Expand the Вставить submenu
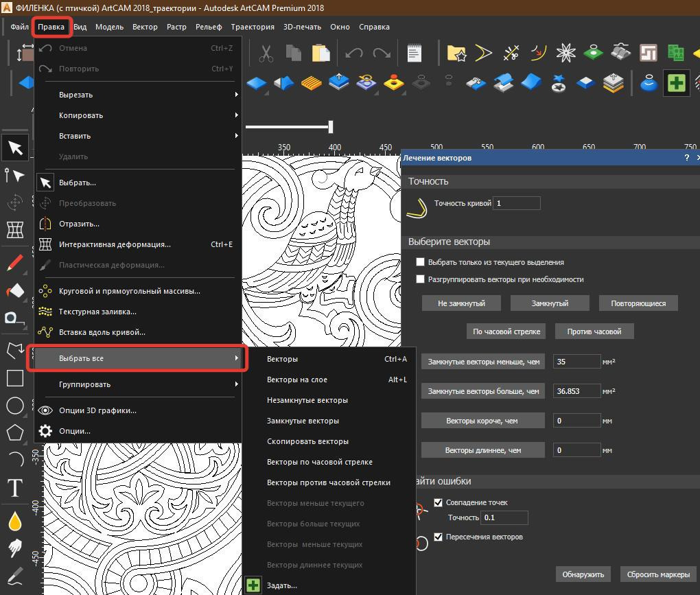This screenshot has width=700, height=595. pos(139,136)
